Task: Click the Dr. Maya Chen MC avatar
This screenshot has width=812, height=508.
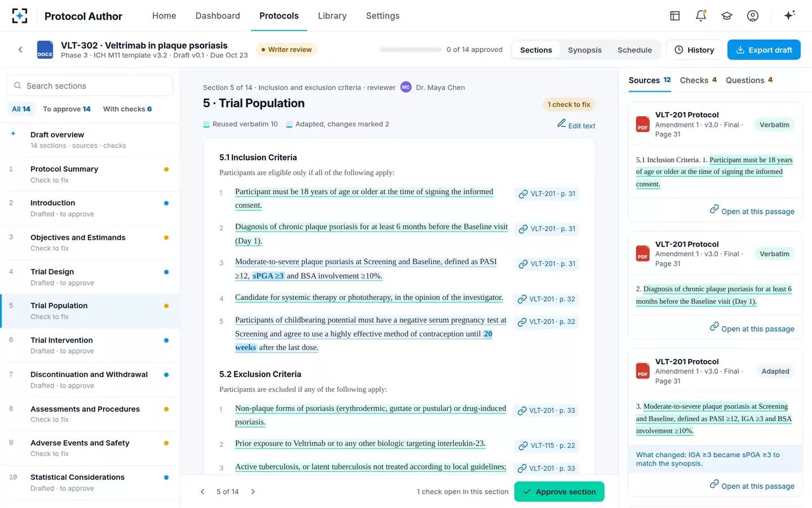Action: tap(406, 87)
